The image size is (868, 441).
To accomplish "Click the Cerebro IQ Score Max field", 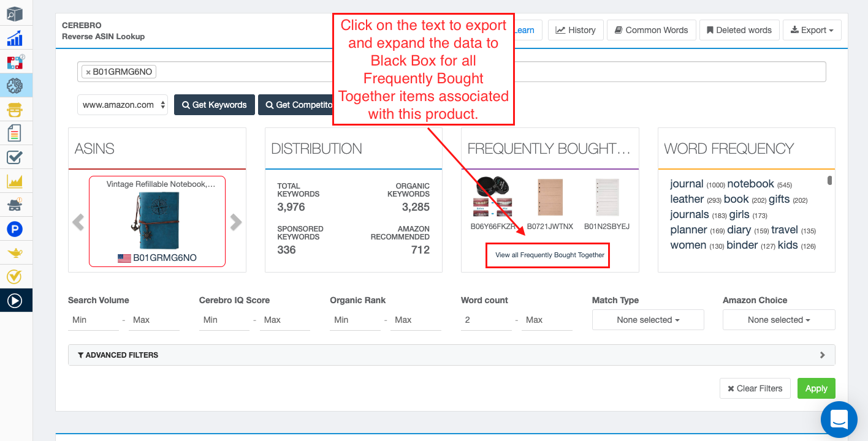I will click(285, 320).
